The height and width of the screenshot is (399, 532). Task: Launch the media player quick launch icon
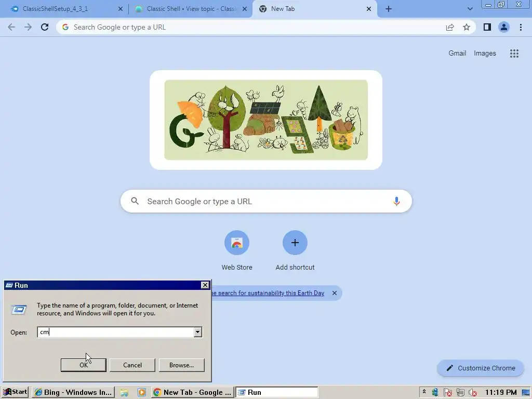[142, 393]
